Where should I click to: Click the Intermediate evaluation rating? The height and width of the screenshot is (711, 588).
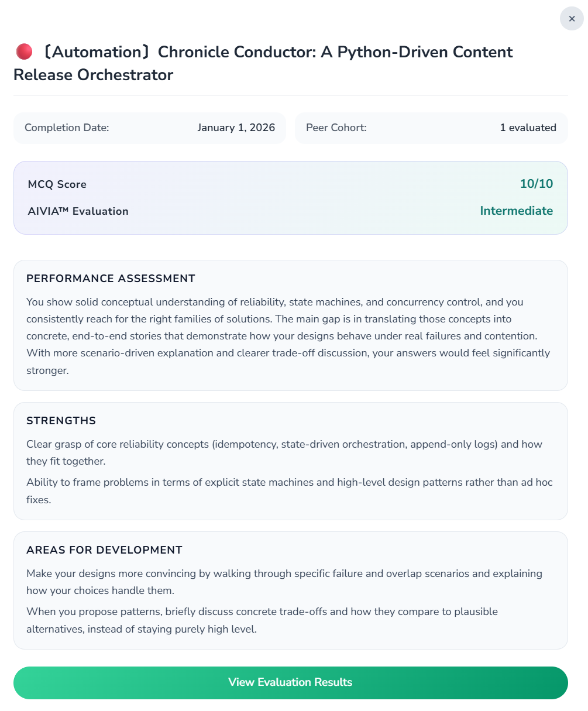click(516, 211)
